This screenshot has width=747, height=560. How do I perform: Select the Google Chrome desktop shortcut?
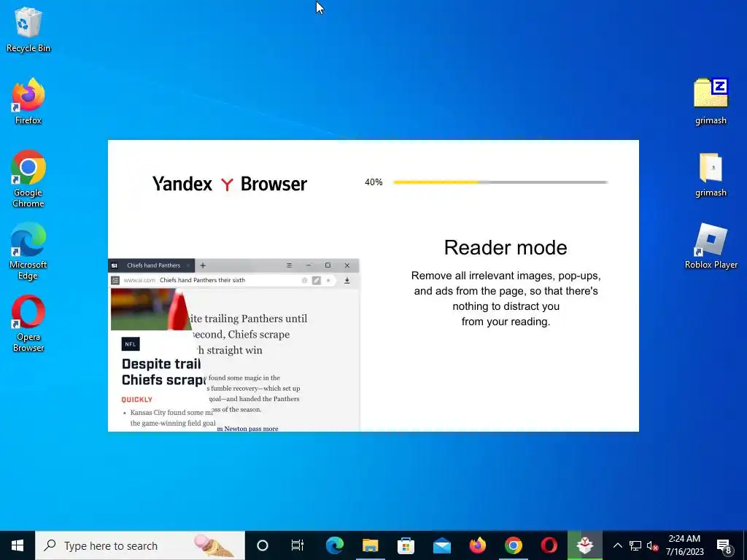[x=28, y=179]
